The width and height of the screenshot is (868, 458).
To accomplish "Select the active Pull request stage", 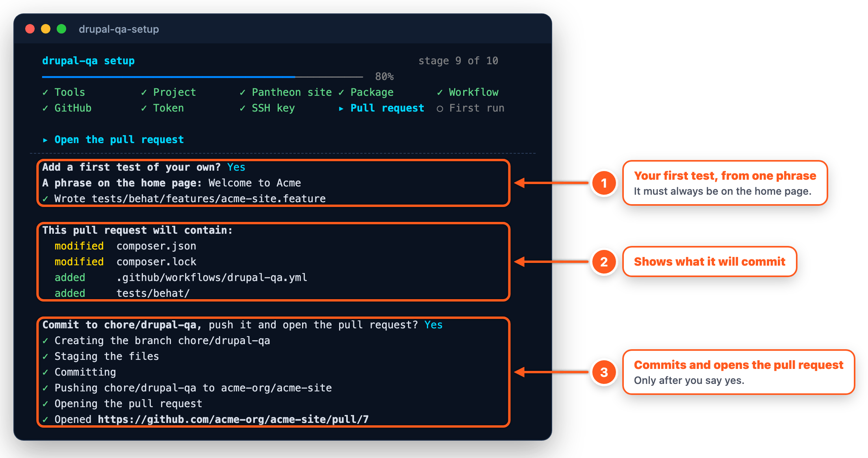I will click(x=381, y=108).
